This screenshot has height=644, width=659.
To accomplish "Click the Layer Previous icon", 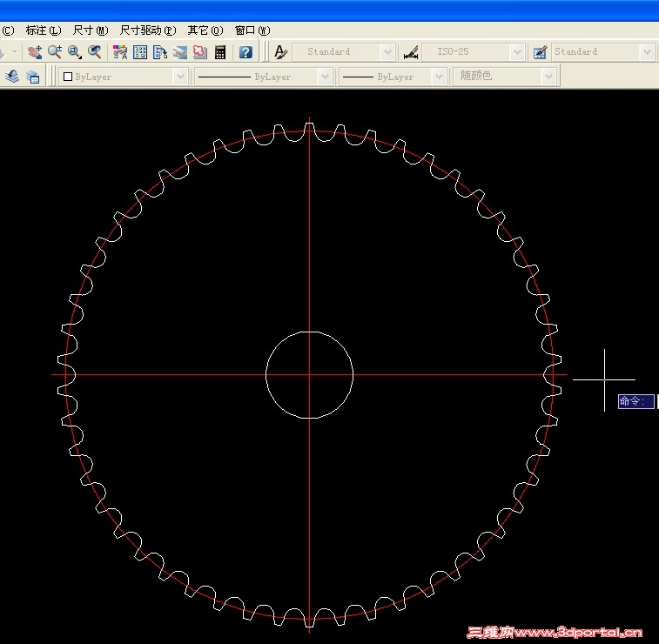I will (12, 77).
